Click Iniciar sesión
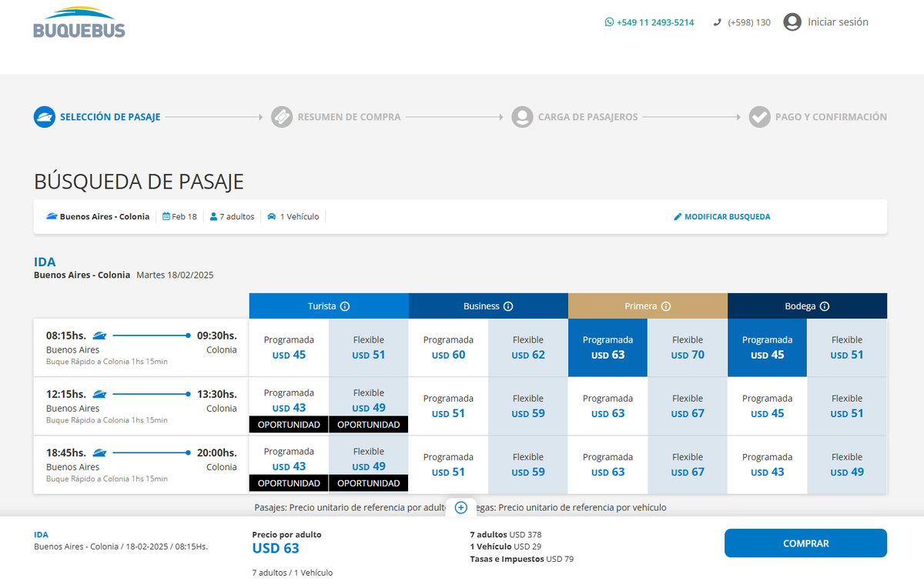This screenshot has width=924, height=588. click(838, 22)
